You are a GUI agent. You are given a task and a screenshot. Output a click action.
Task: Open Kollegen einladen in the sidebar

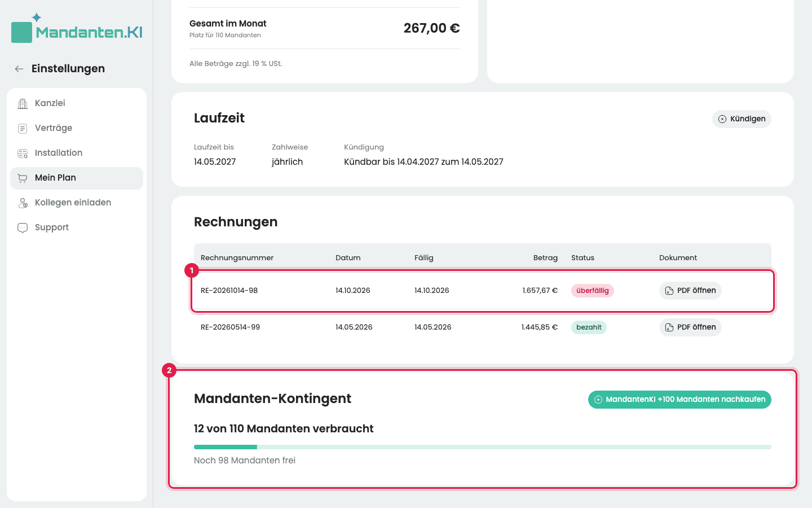pos(77,203)
